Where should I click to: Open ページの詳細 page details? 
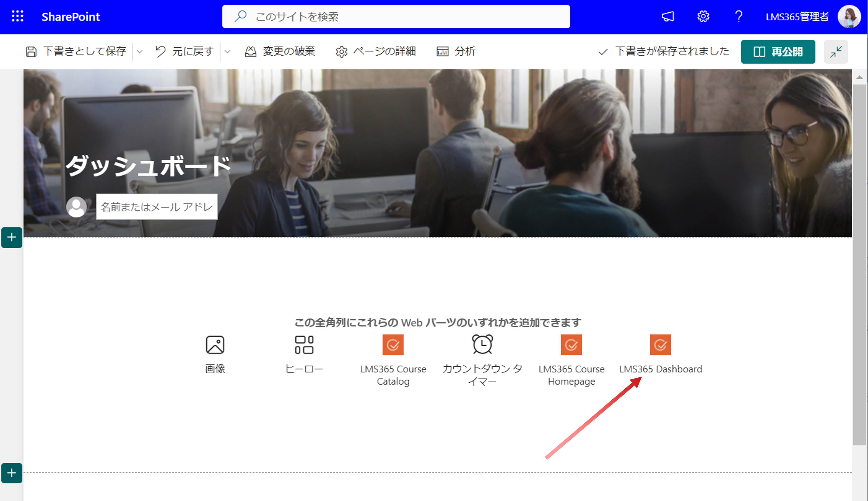point(376,51)
